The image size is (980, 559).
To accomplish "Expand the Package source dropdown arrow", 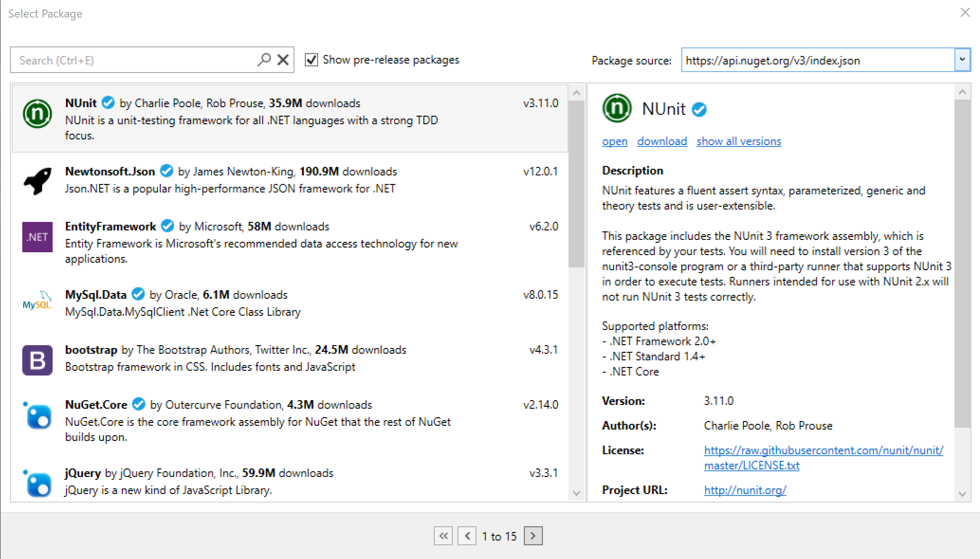I will (x=962, y=60).
